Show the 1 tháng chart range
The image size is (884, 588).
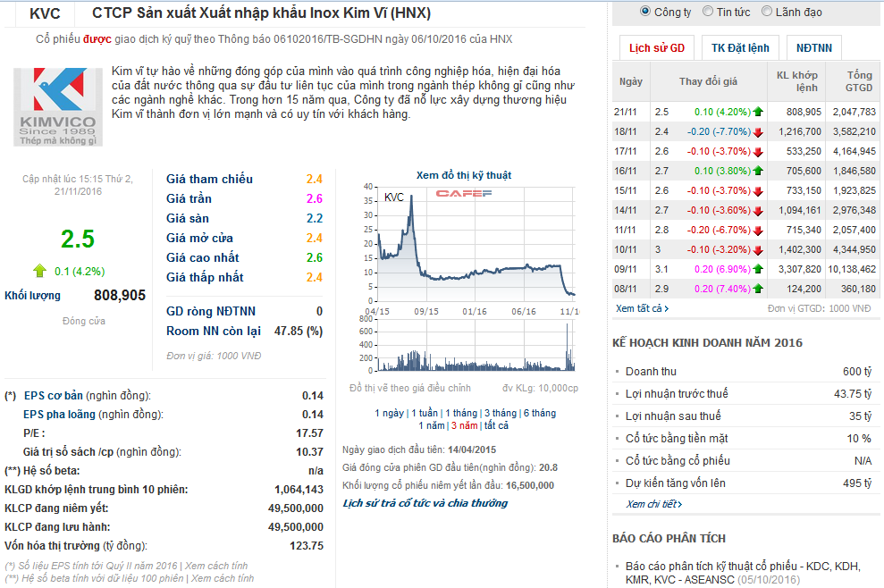(x=461, y=413)
